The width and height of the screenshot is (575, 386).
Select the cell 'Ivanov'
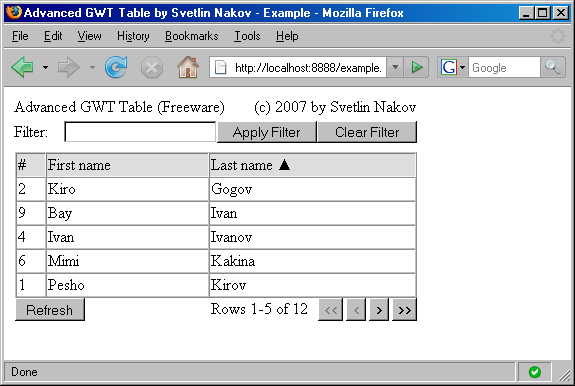pos(312,237)
